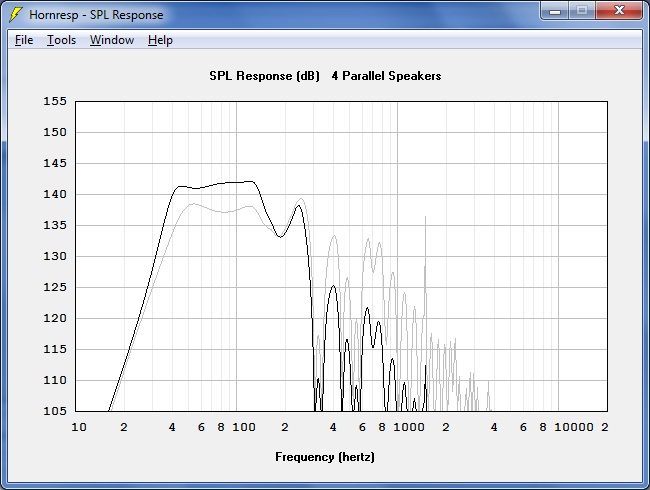Open the Window menu
Screen dimensions: 650x490
[112, 40]
